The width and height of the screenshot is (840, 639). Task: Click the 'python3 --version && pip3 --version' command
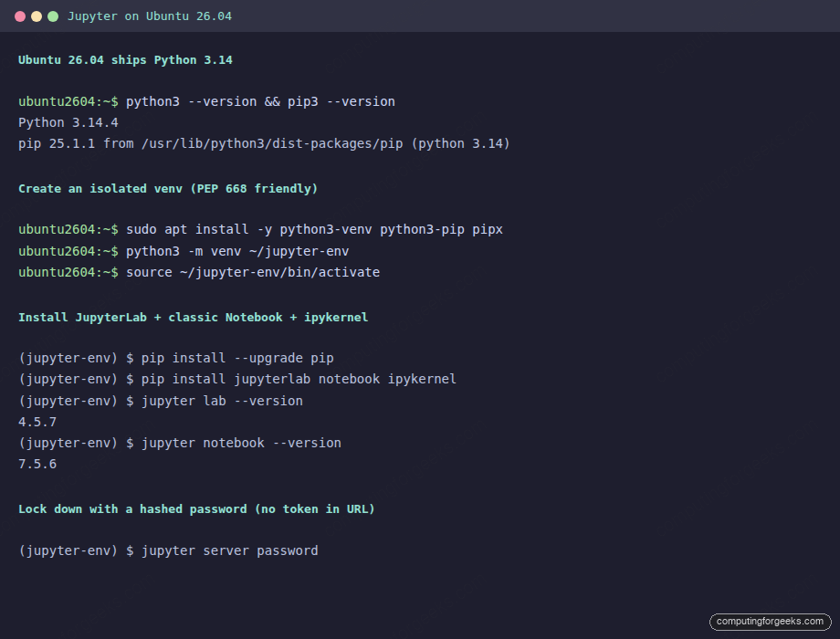pos(260,101)
